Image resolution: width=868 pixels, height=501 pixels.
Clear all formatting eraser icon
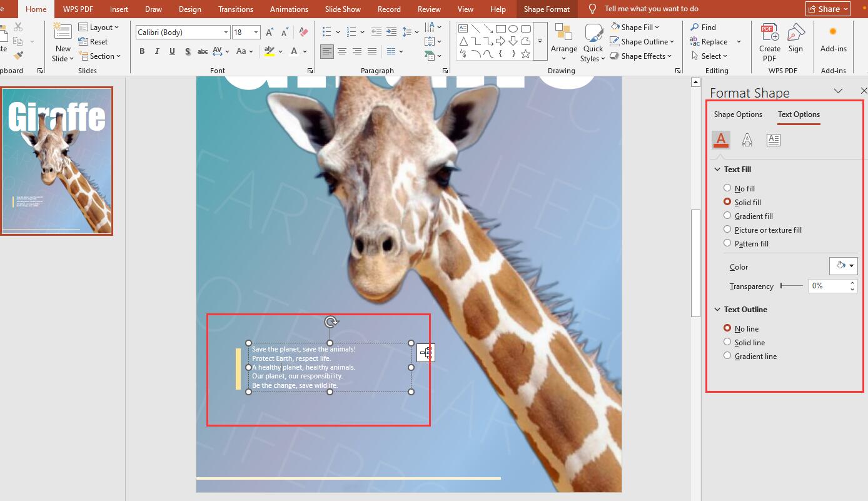pos(303,32)
